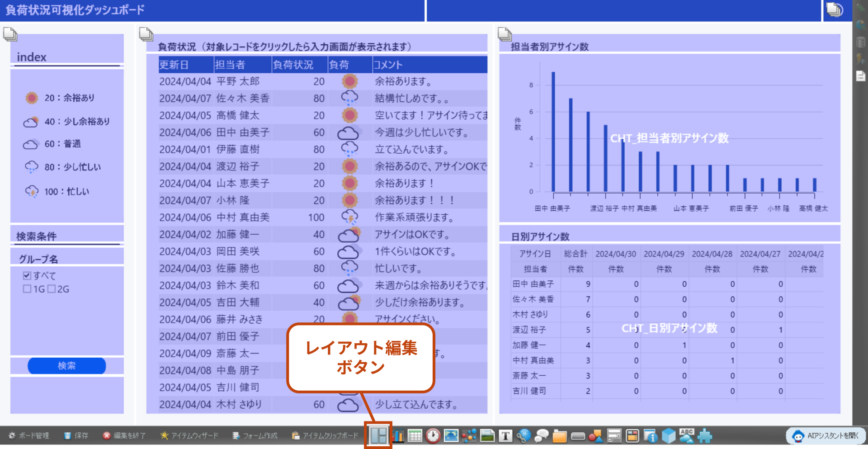
Task: Click the layout edit icon in bottom toolbar
Action: click(378, 435)
